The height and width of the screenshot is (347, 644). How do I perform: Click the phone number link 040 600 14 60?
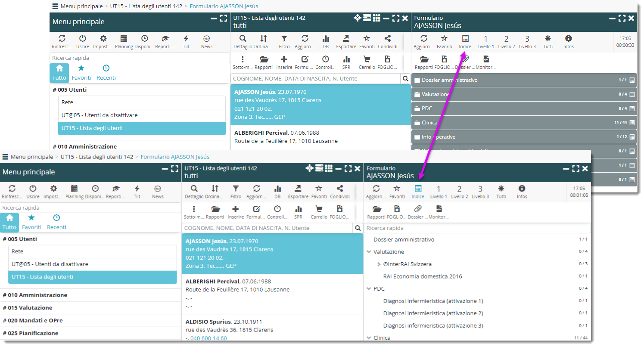click(208, 338)
